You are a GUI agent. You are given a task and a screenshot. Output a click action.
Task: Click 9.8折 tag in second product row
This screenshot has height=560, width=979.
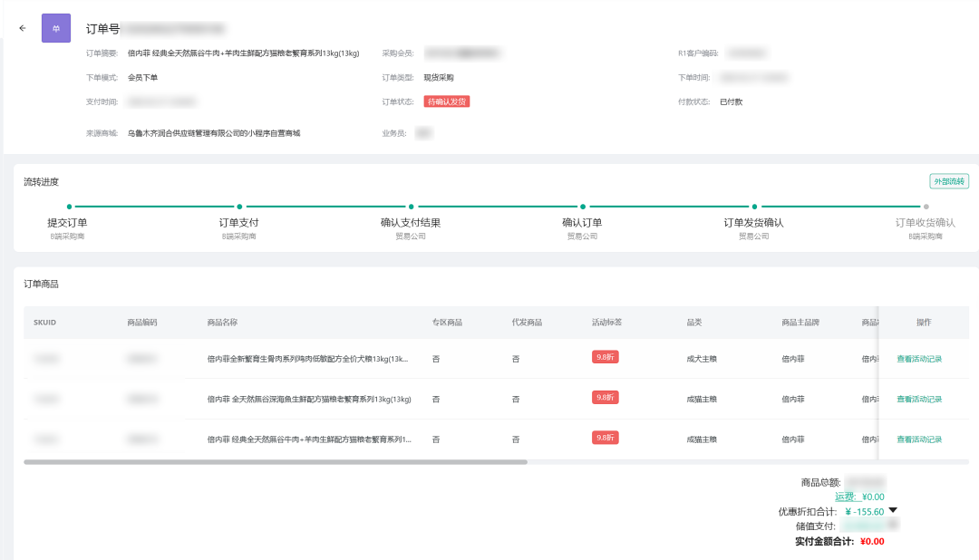pos(605,397)
